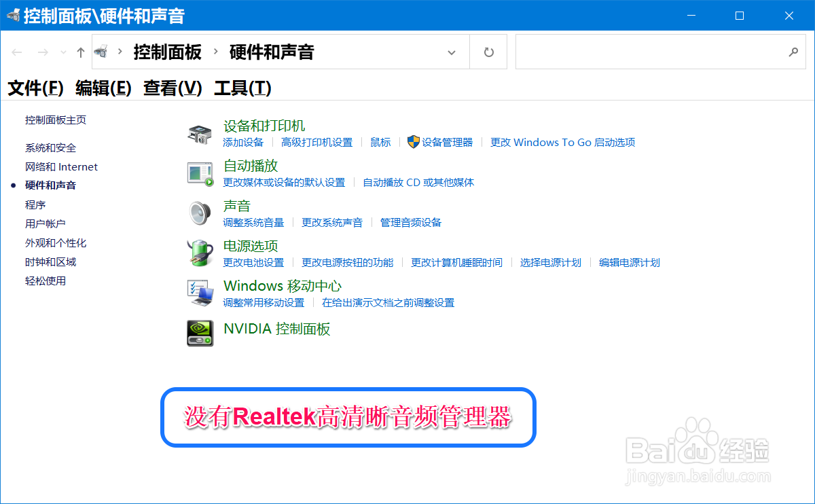Image resolution: width=815 pixels, height=504 pixels.
Task: Click the title bar control panel icon
Action: tap(12, 16)
